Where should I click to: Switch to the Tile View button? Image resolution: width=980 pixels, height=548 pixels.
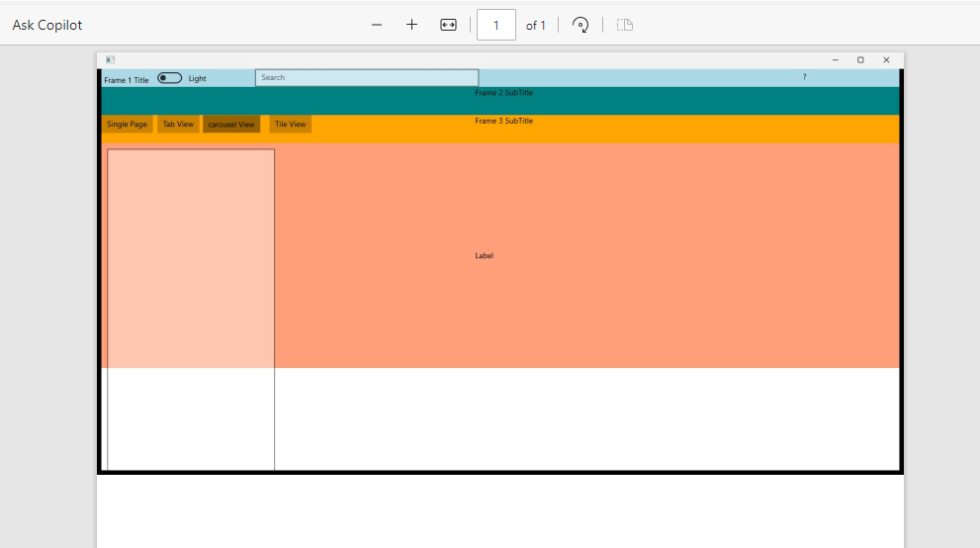click(x=291, y=124)
